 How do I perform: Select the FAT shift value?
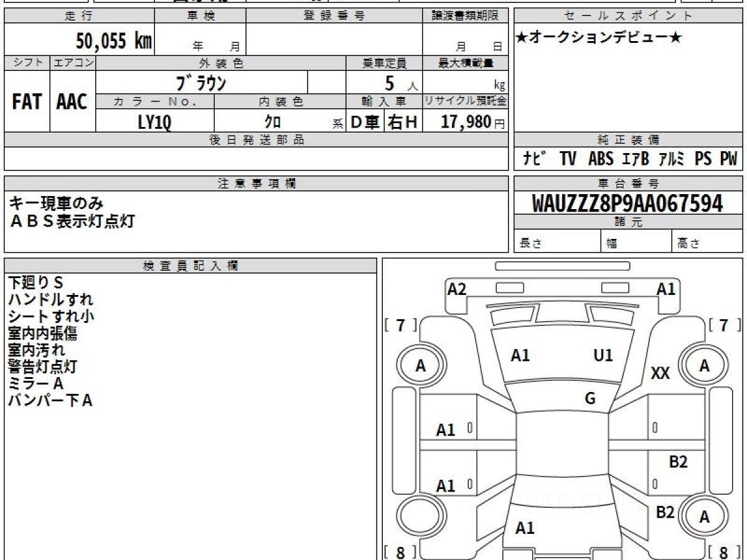coord(27,102)
